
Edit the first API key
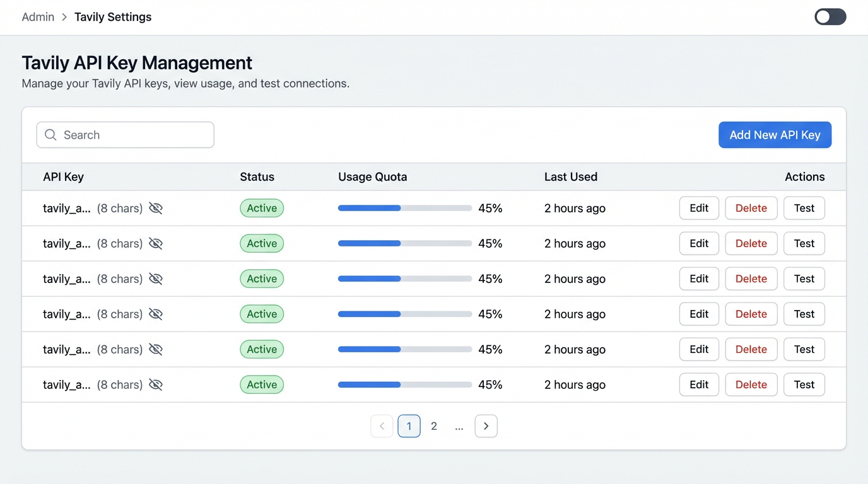point(699,208)
